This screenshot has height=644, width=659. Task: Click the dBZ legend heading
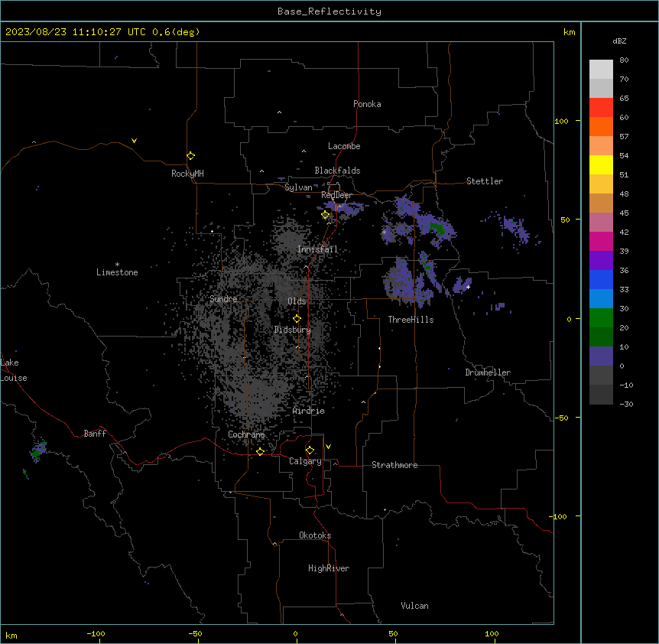[x=619, y=41]
